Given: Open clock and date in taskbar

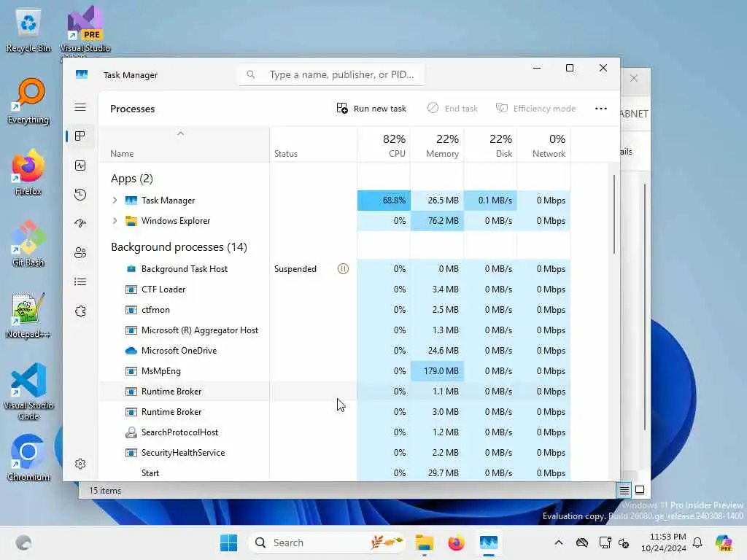Looking at the screenshot, I should click(664, 542).
